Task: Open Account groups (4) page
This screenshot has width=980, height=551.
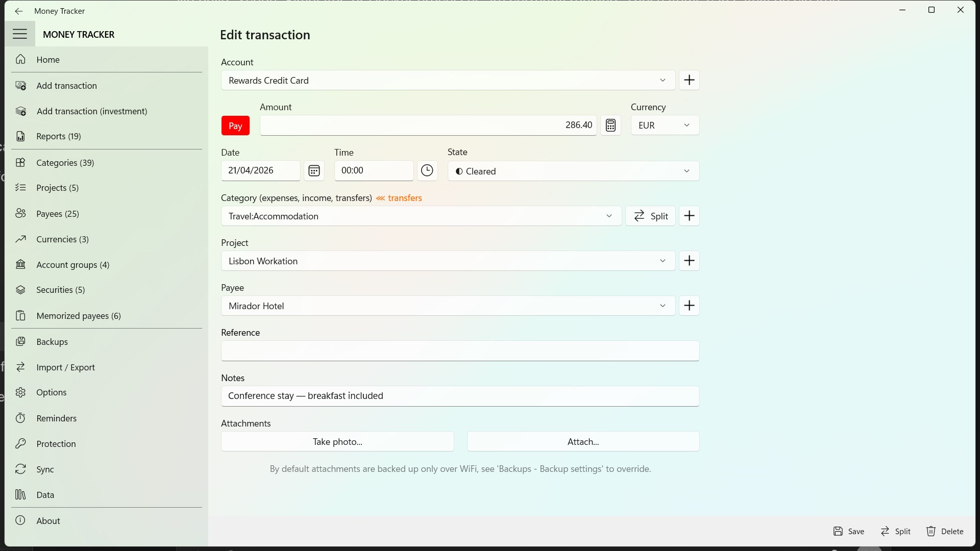Action: click(x=107, y=265)
